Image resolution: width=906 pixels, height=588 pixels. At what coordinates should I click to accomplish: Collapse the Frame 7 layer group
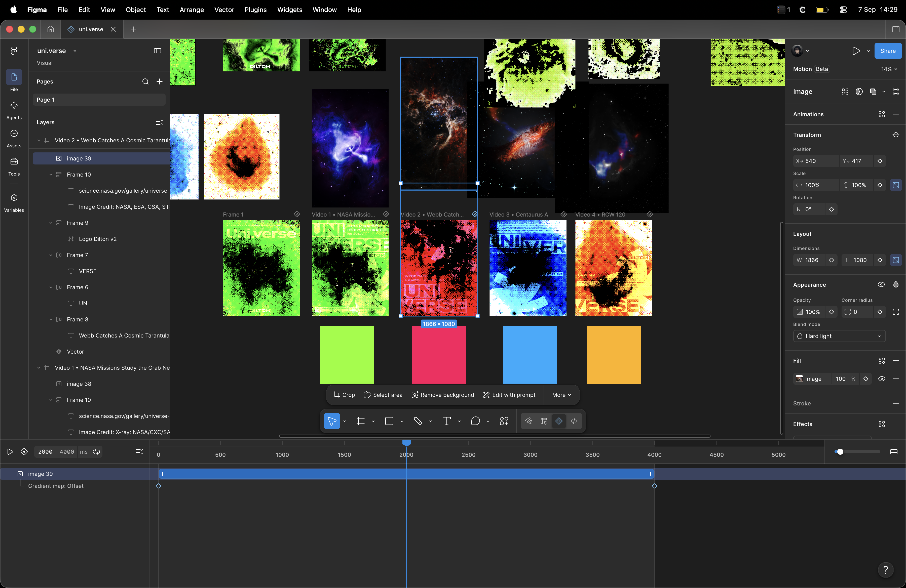[x=51, y=255]
